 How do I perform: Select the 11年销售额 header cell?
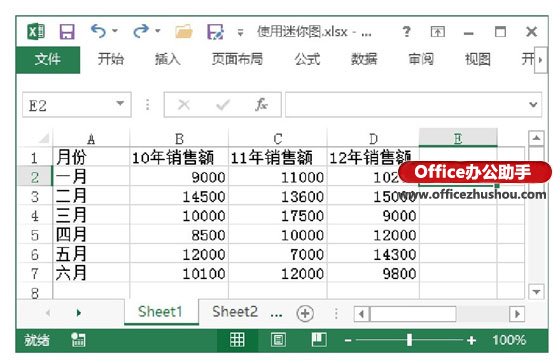(x=278, y=158)
